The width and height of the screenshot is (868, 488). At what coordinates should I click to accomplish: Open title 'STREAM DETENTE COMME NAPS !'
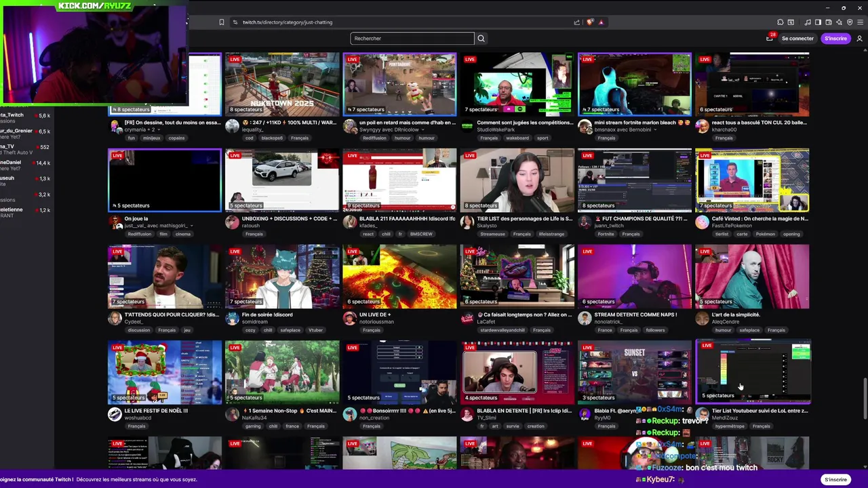point(635,314)
